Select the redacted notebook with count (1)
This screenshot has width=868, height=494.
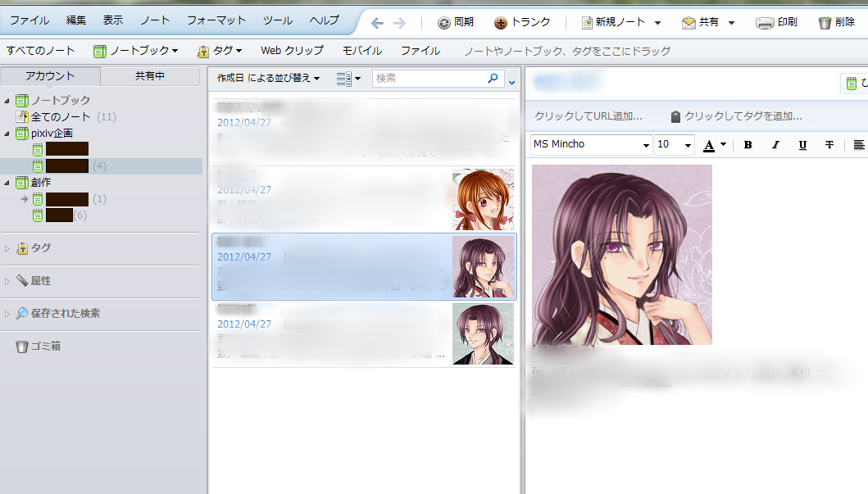pos(69,199)
